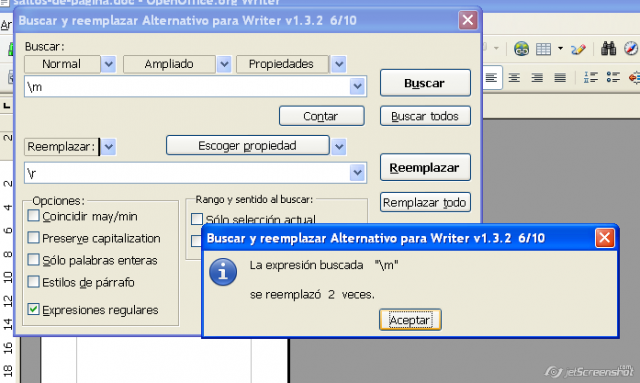Click the text "La expresión buscada"
Screen dimensions: 640x383
pyautogui.click(x=307, y=265)
